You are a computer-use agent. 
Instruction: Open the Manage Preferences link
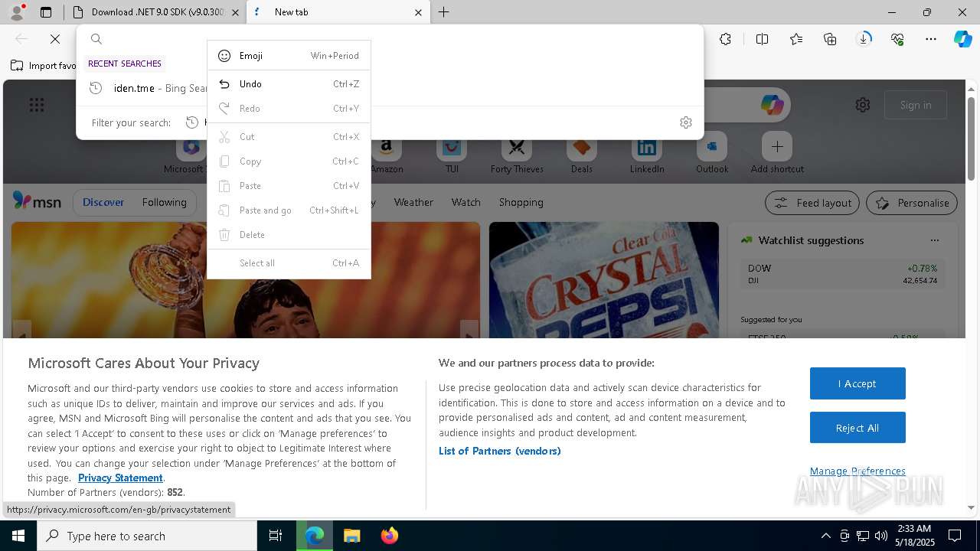pyautogui.click(x=857, y=471)
